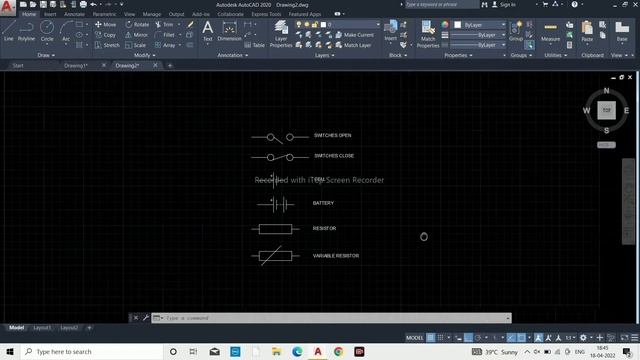640x360 pixels.
Task: Click the Paste icon
Action: point(587,31)
